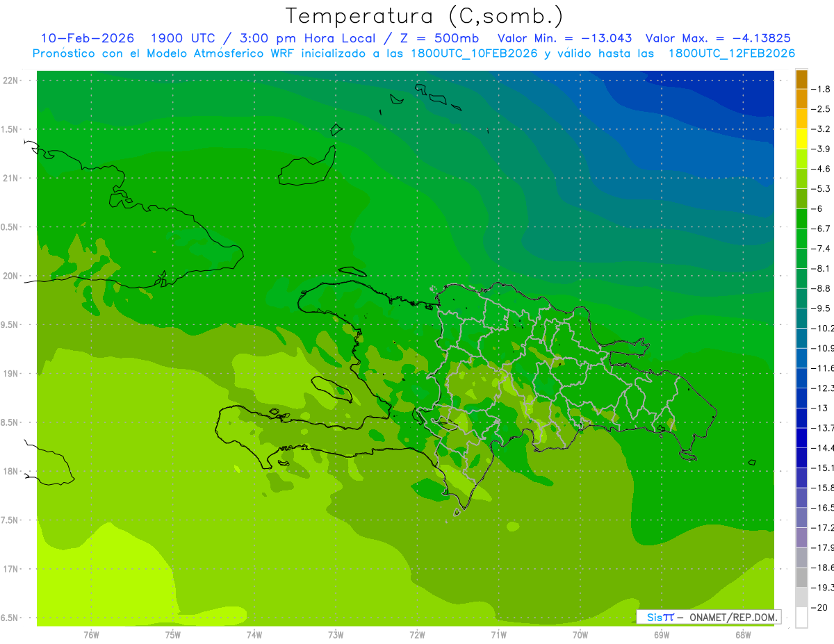Select the '1800UTC_12FEB2026' valid-until time
834x644 pixels.
(731, 53)
